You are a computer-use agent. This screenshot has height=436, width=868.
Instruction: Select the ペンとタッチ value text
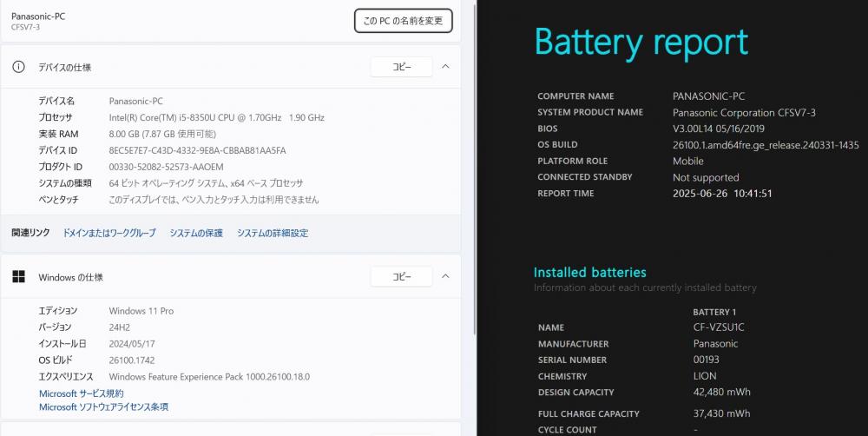coord(214,200)
